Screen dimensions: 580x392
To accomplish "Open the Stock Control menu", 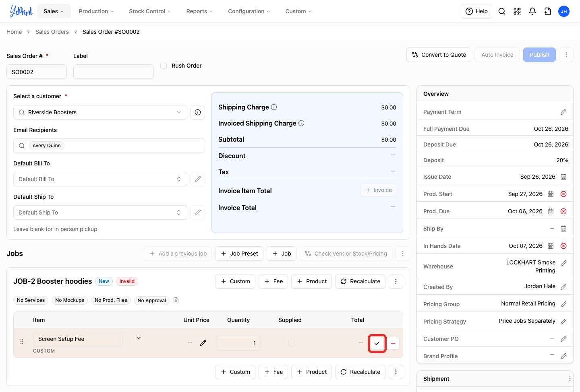I will [x=150, y=11].
